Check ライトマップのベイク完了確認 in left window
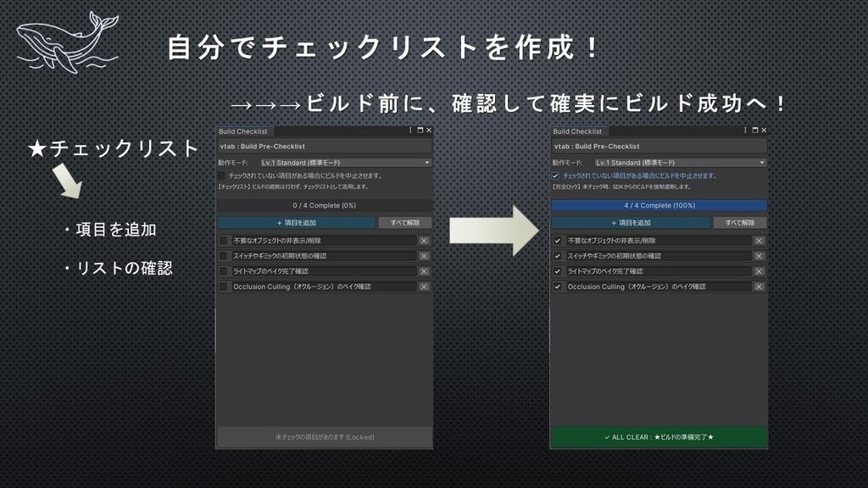868x488 pixels. pos(223,271)
